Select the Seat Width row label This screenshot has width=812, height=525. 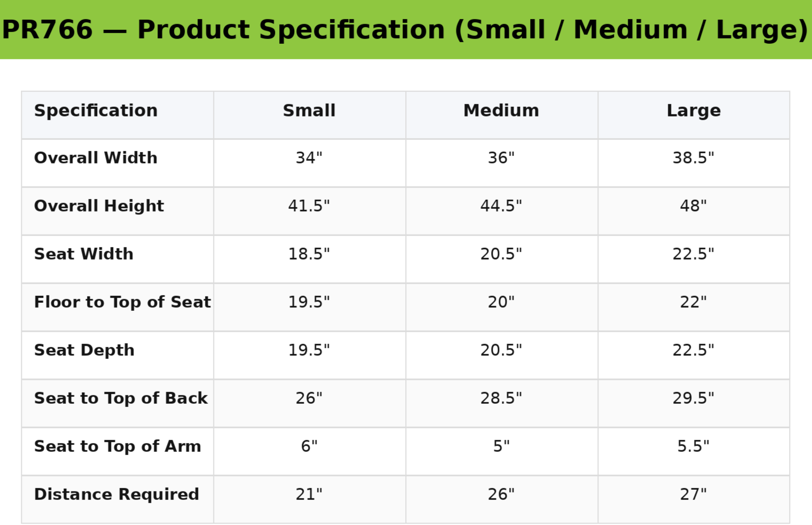coord(84,254)
